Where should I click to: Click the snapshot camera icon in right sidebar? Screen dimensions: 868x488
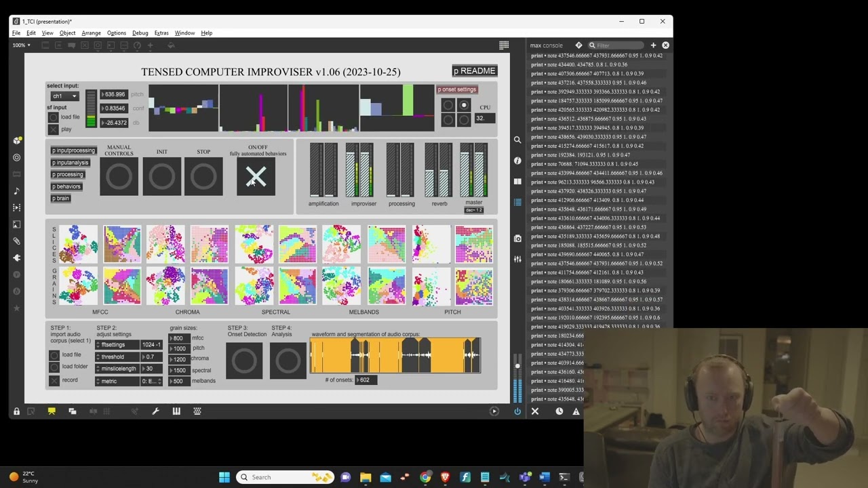point(517,238)
